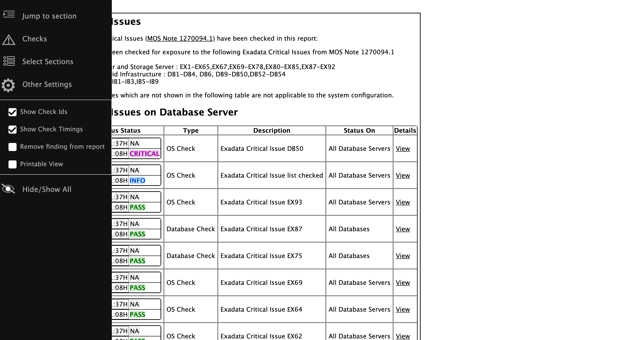Open Other Settings via the gear icon
The image size is (644, 340).
(x=8, y=85)
